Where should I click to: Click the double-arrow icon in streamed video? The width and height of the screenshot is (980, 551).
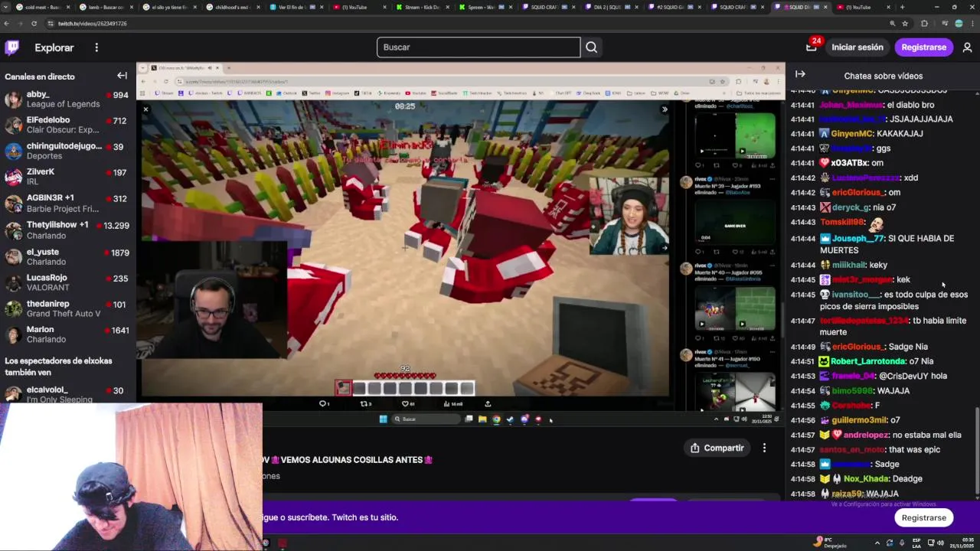pyautogui.click(x=665, y=109)
